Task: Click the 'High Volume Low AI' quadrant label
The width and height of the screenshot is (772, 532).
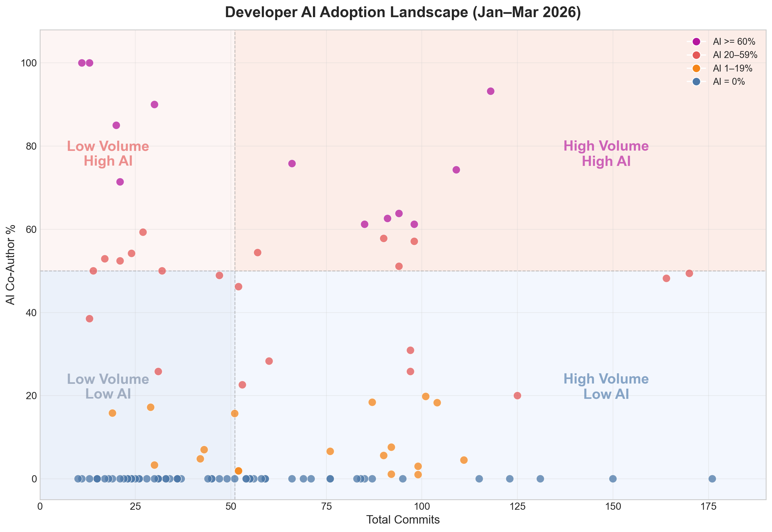Action: point(606,386)
